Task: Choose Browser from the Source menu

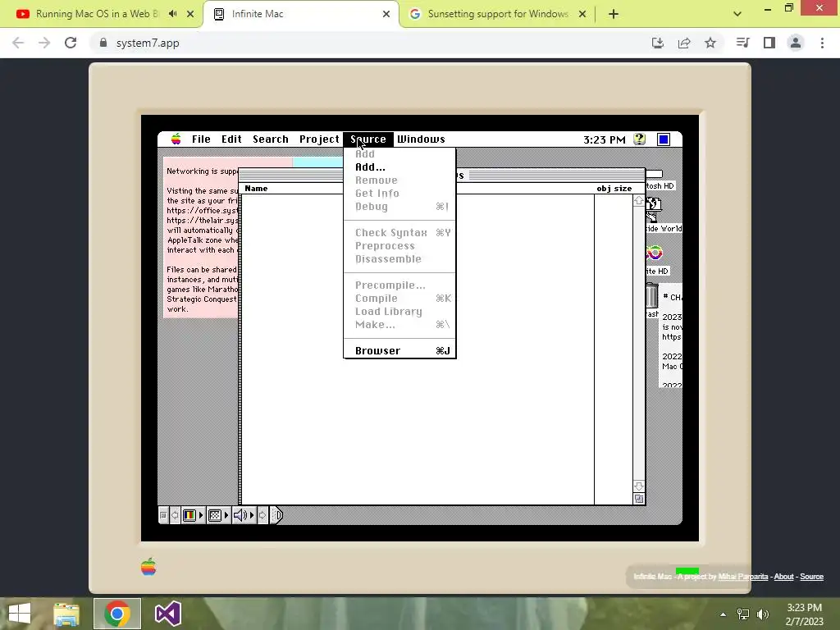Action: point(399,351)
